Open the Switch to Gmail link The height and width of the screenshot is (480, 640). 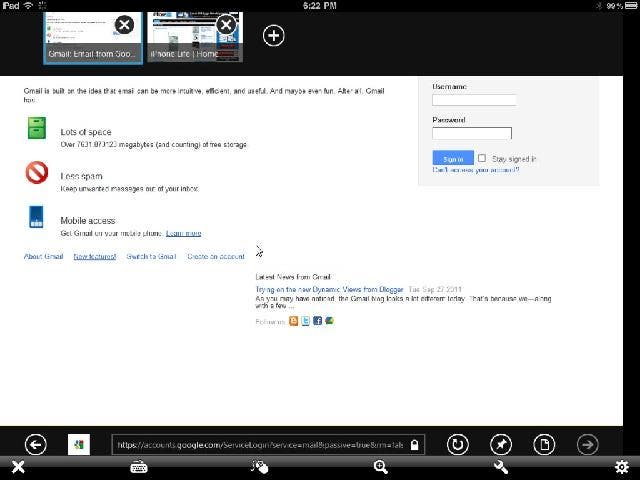(151, 256)
